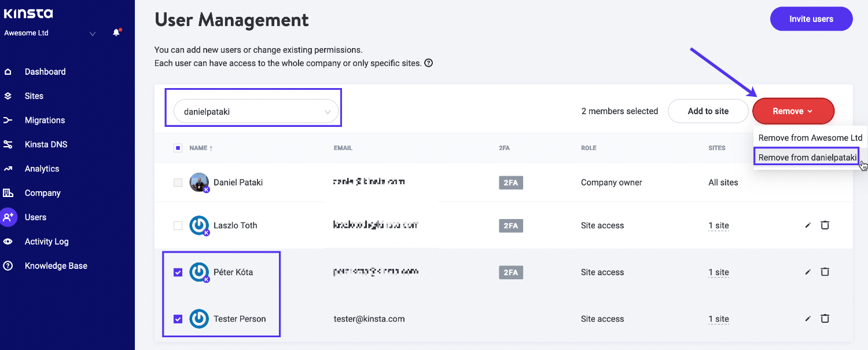The width and height of the screenshot is (868, 350).
Task: Click the Invite users button
Action: coord(811,19)
